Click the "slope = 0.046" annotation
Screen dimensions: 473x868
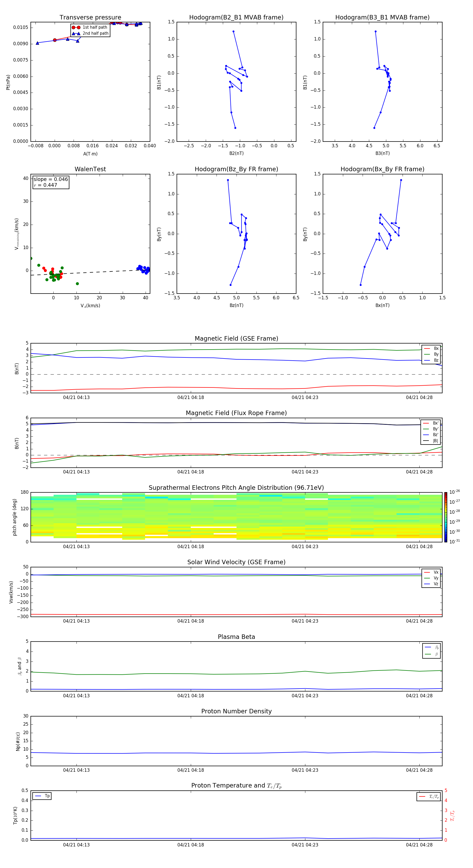point(51,179)
